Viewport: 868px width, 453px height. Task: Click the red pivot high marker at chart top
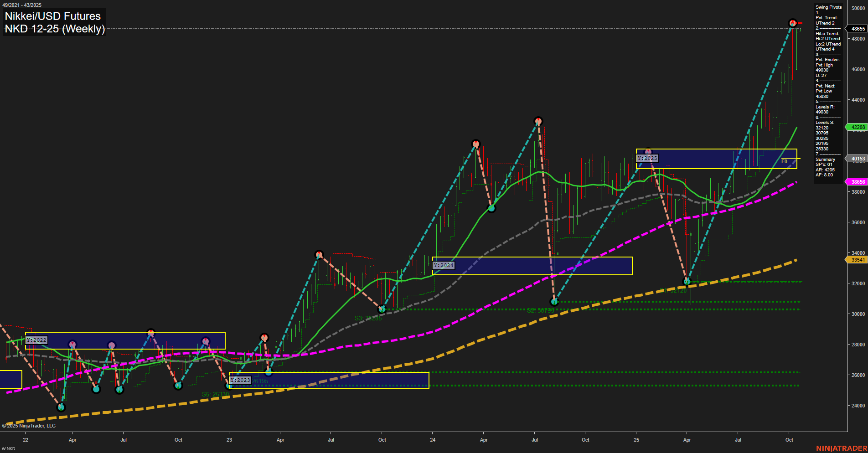click(x=792, y=22)
